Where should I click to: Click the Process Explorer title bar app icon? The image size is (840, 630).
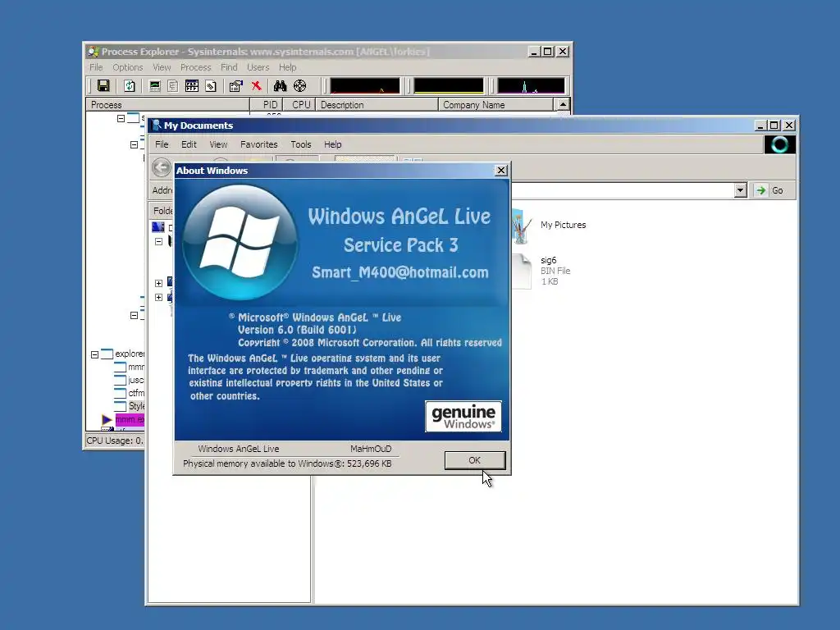coord(94,52)
